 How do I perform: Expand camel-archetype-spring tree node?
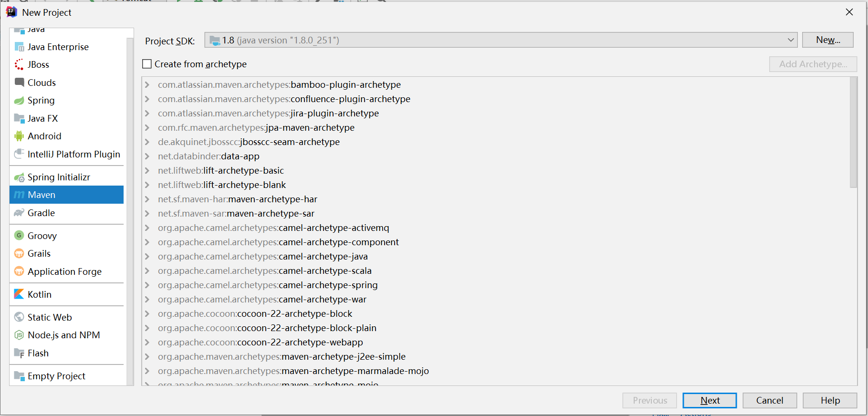point(147,285)
